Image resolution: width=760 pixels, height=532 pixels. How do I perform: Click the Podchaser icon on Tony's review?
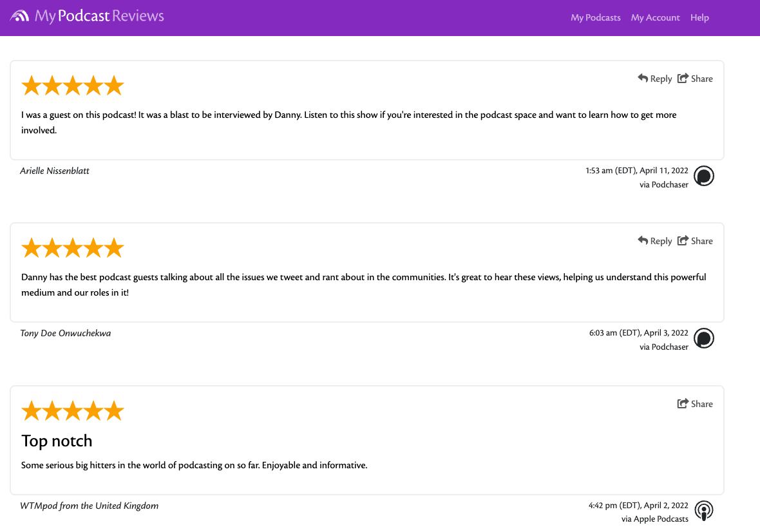(704, 338)
